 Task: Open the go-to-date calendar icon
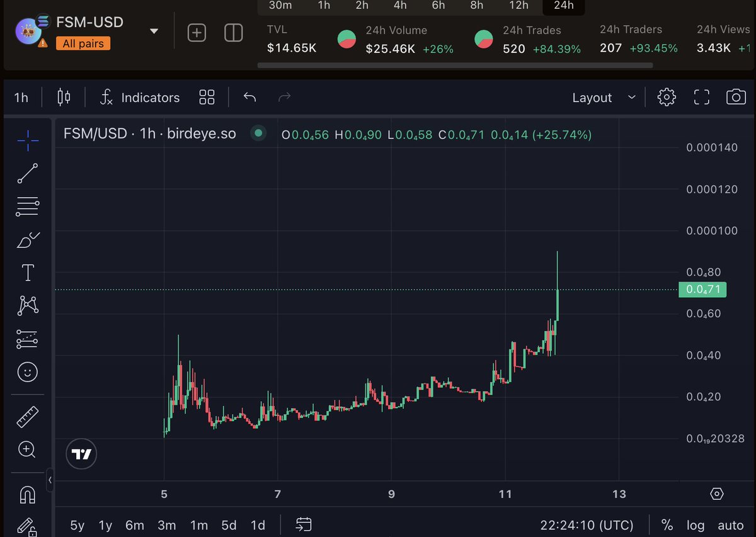point(304,524)
